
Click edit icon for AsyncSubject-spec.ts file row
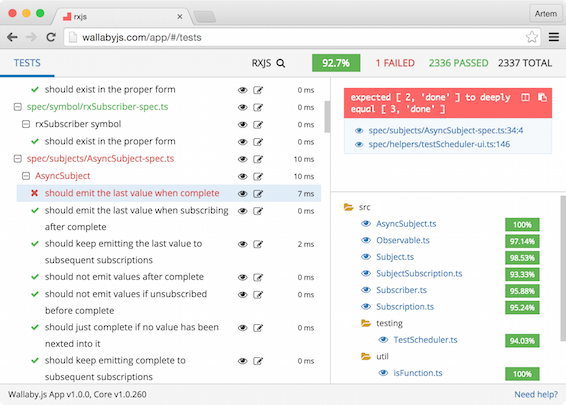[258, 159]
